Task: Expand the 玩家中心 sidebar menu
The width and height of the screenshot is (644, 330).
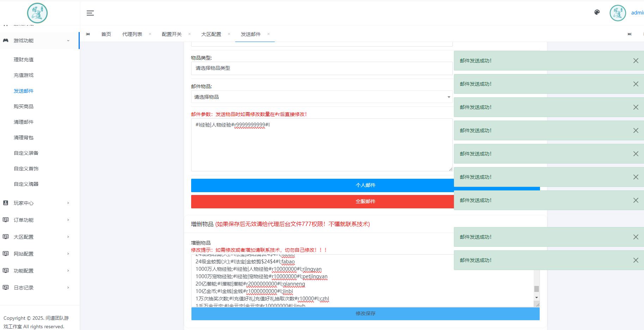Action: point(40,203)
